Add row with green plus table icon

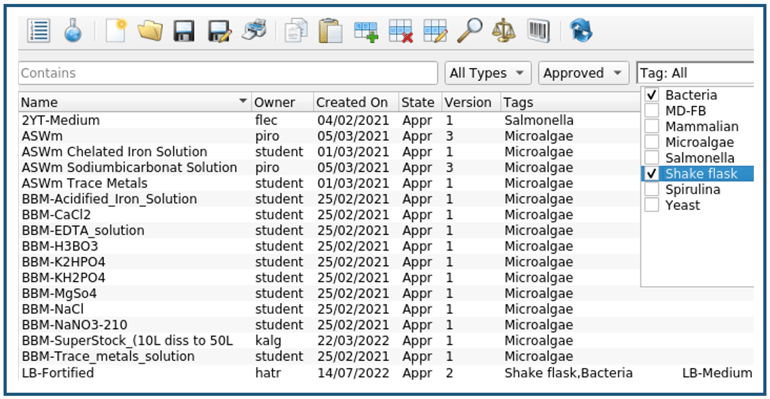366,31
